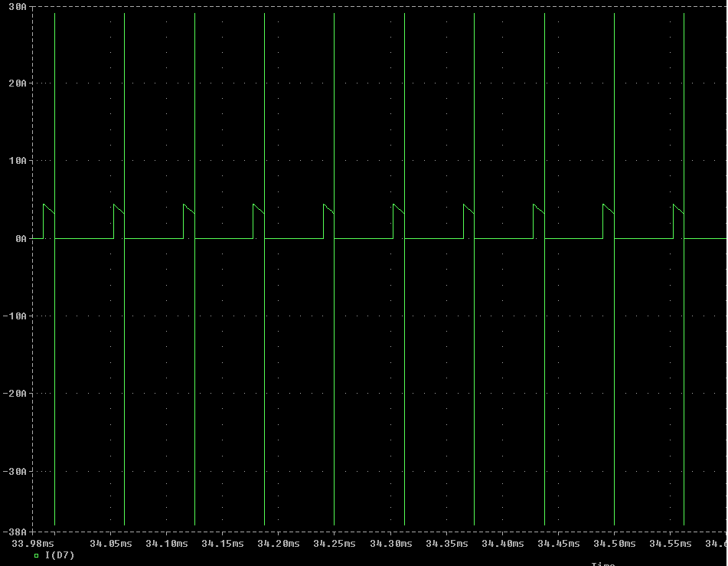Image resolution: width=728 pixels, height=566 pixels.
Task: Select the green square marker beside I(D7)
Action: [x=36, y=555]
